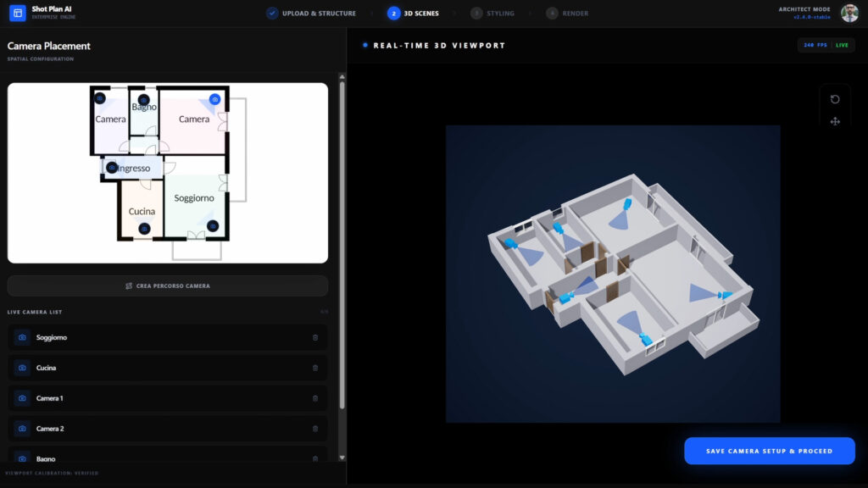Remove the Cucina camera using trash icon

(315, 368)
